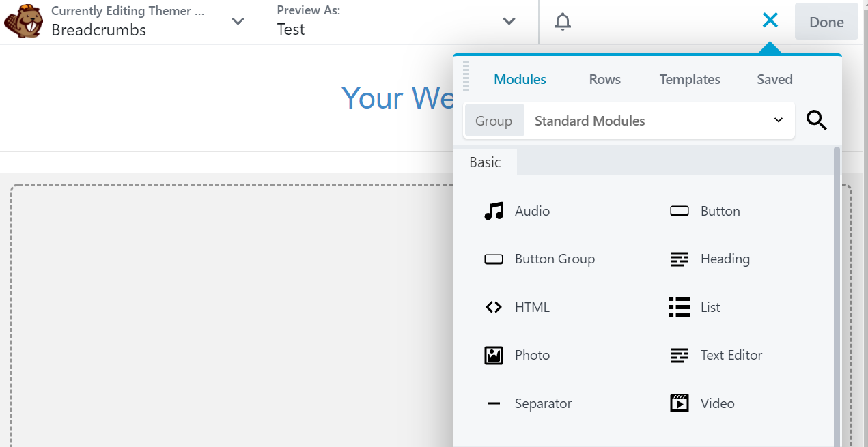Click the Done button
Image resolution: width=868 pixels, height=447 pixels.
click(x=826, y=21)
